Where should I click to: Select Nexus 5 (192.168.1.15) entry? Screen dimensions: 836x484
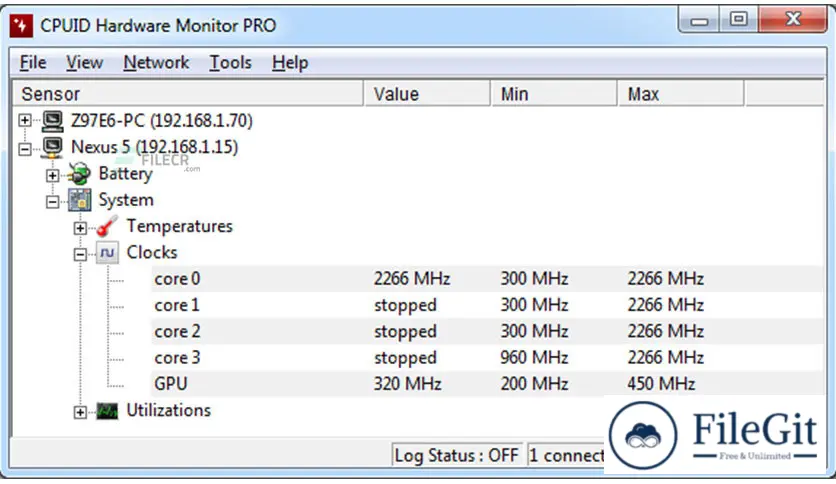click(x=155, y=147)
